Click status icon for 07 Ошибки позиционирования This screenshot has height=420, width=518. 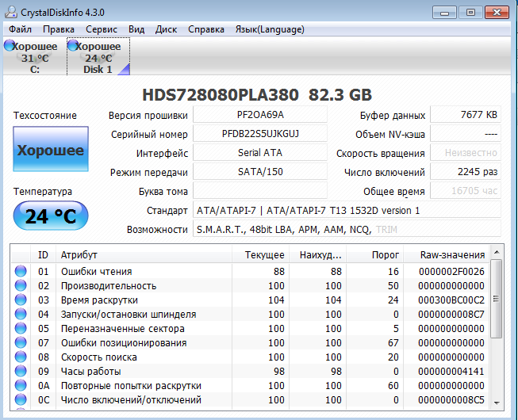click(21, 342)
